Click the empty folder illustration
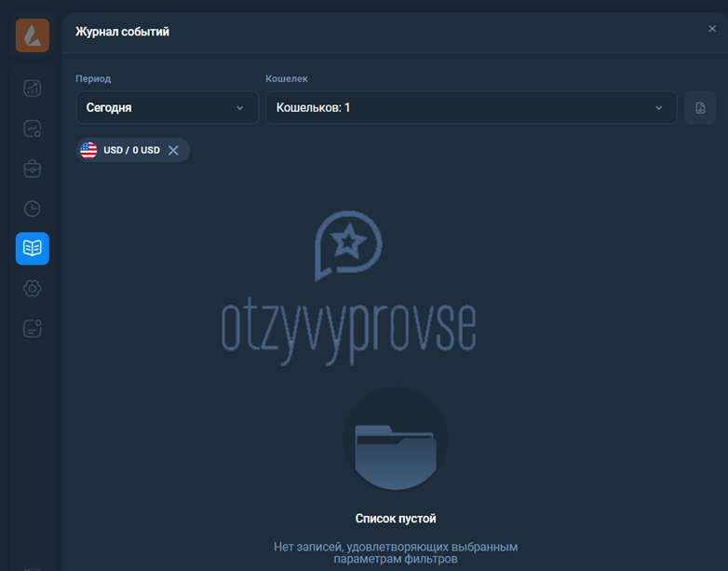 tap(396, 439)
